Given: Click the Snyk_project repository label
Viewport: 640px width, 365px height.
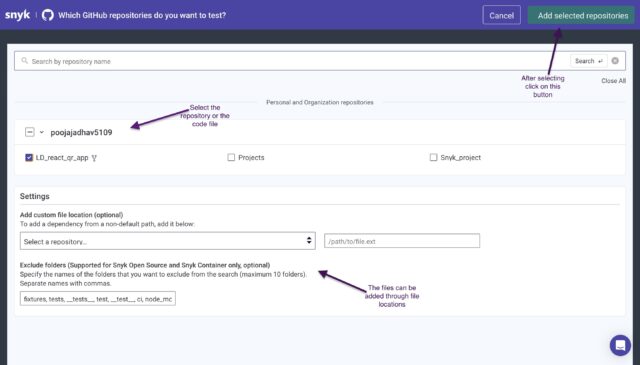Looking at the screenshot, I should pyautogui.click(x=460, y=158).
